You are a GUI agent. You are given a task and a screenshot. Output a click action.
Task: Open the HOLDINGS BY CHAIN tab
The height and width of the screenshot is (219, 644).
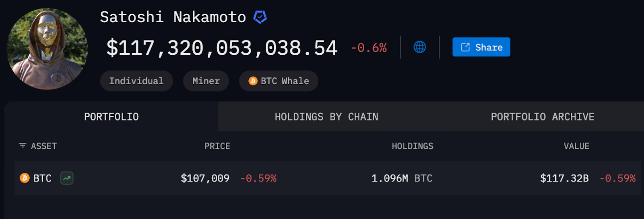click(x=326, y=117)
